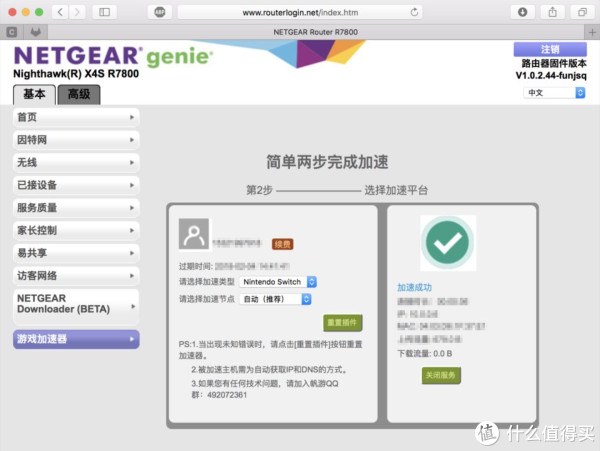Image resolution: width=600 pixels, height=451 pixels.
Task: Reload the page with the refresh icon
Action: [x=414, y=12]
